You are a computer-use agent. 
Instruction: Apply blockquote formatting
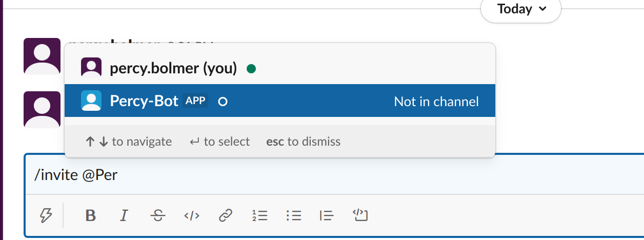(327, 216)
